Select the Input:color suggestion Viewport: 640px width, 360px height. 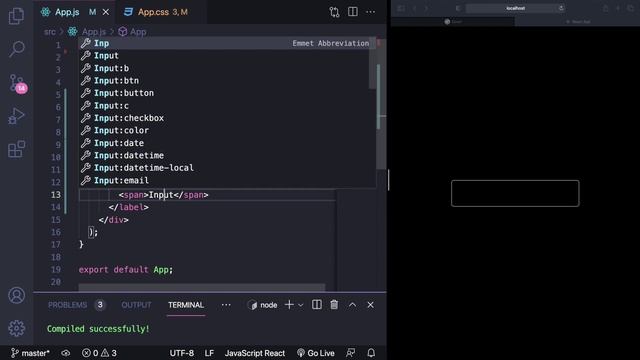click(227, 131)
